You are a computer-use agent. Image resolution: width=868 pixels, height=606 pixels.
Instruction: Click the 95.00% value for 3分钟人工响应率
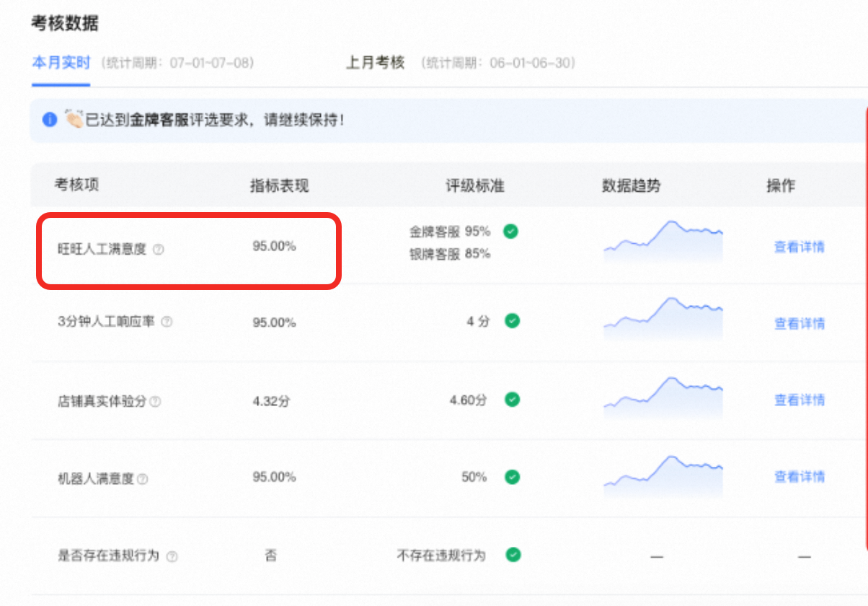[274, 322]
